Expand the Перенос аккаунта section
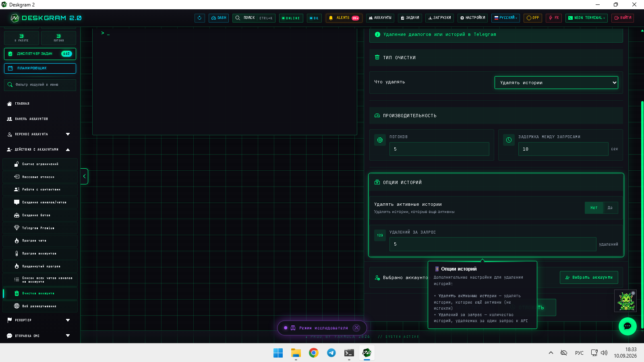The height and width of the screenshot is (362, 644). click(68, 134)
